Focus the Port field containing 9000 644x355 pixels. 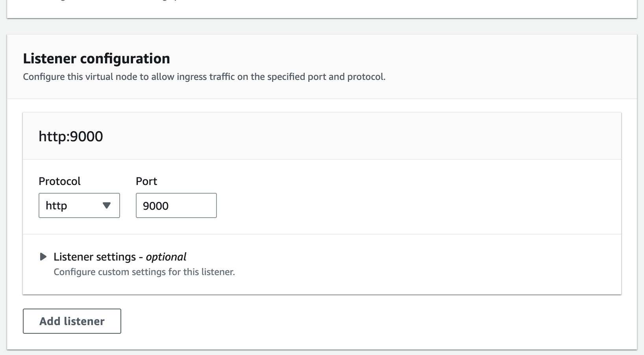176,205
